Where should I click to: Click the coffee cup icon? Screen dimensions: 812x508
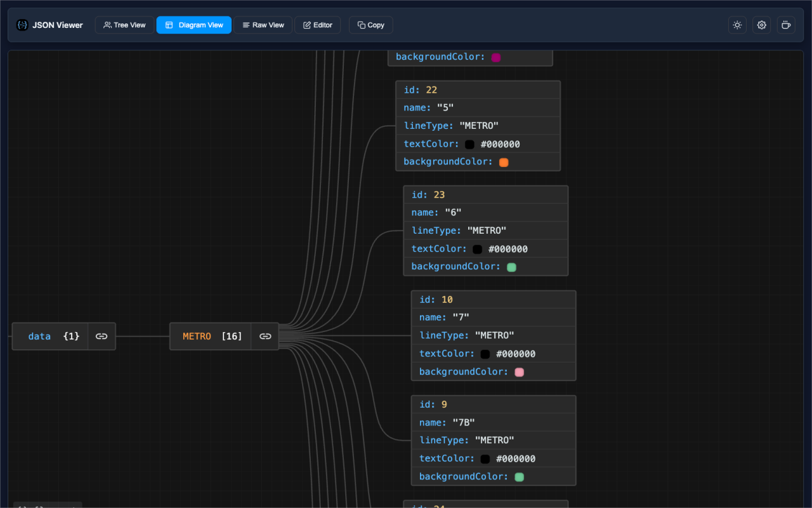[x=786, y=25]
